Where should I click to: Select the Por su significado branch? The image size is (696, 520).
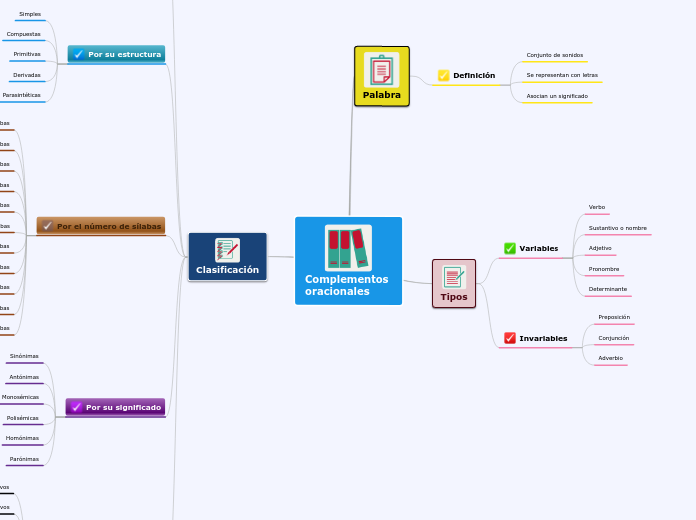click(115, 407)
